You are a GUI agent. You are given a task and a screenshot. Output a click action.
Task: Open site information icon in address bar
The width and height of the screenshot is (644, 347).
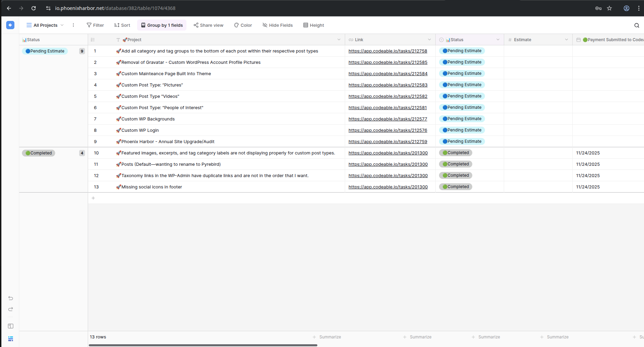point(48,8)
